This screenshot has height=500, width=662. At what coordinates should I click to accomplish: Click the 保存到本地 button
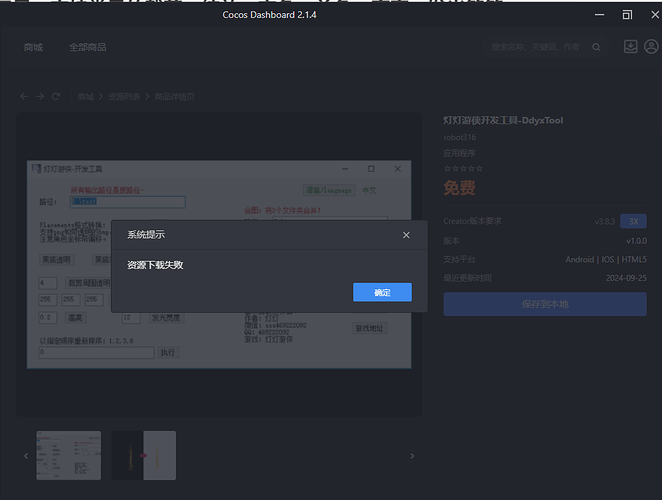[x=545, y=304]
